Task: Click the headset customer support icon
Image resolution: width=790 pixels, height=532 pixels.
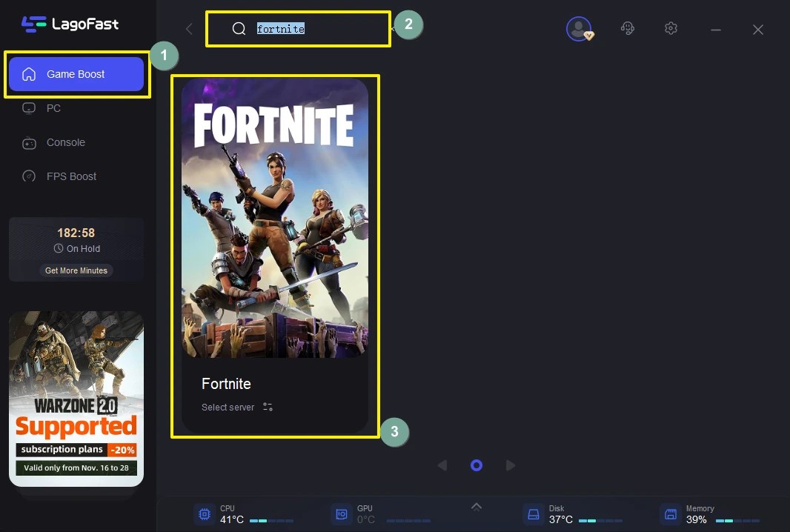Action: pyautogui.click(x=628, y=28)
